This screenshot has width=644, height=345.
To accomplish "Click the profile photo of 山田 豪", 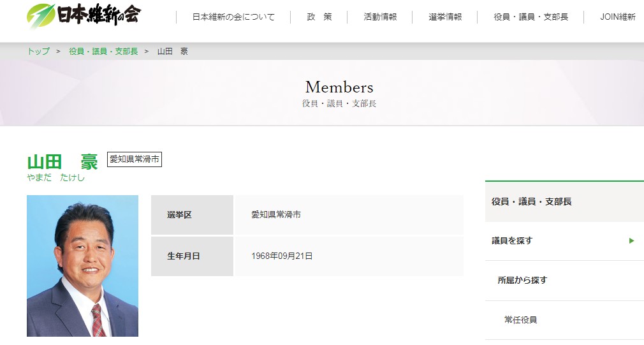I will pyautogui.click(x=82, y=266).
